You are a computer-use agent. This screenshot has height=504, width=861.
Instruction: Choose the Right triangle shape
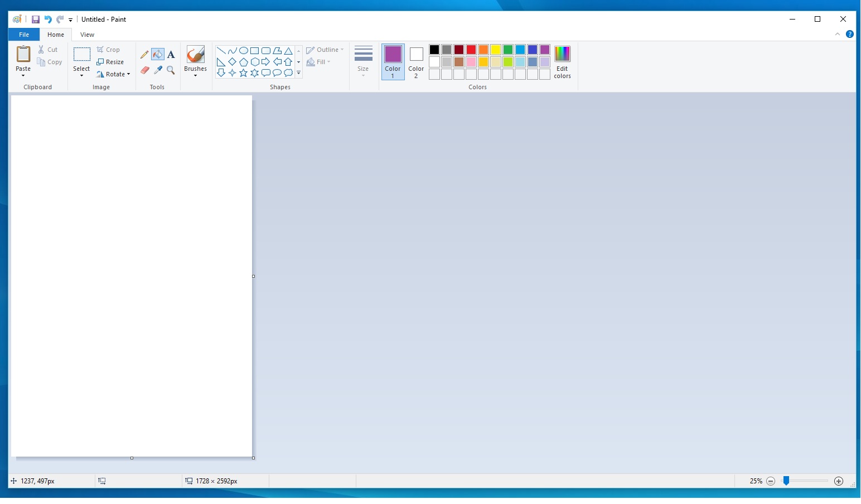pyautogui.click(x=221, y=62)
